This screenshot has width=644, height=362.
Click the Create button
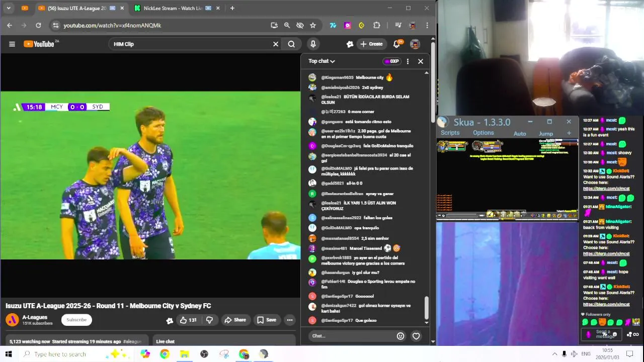click(371, 44)
